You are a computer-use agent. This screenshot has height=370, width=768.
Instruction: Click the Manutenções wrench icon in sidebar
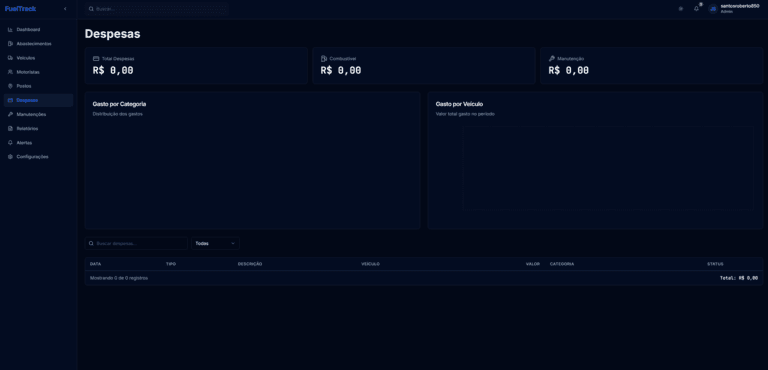[x=10, y=114]
